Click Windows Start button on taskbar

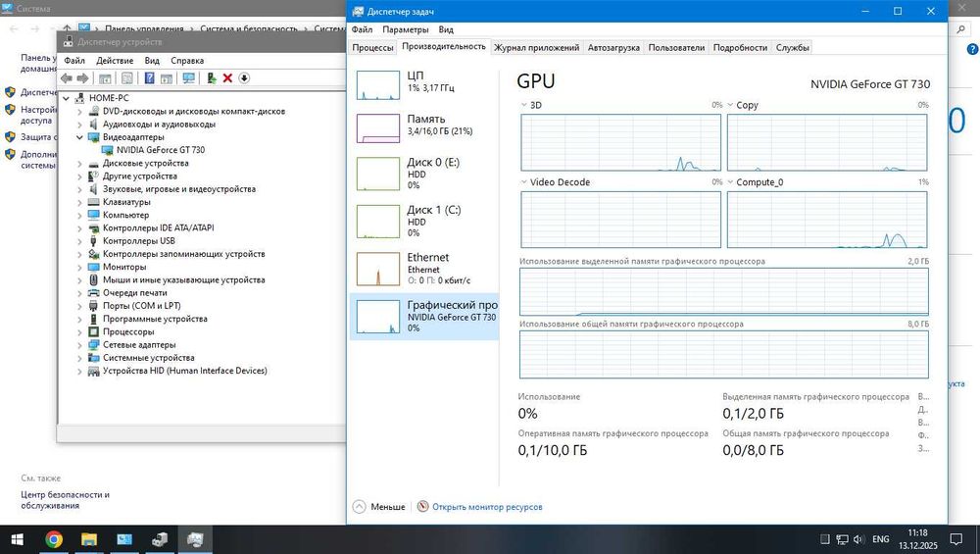(x=18, y=539)
